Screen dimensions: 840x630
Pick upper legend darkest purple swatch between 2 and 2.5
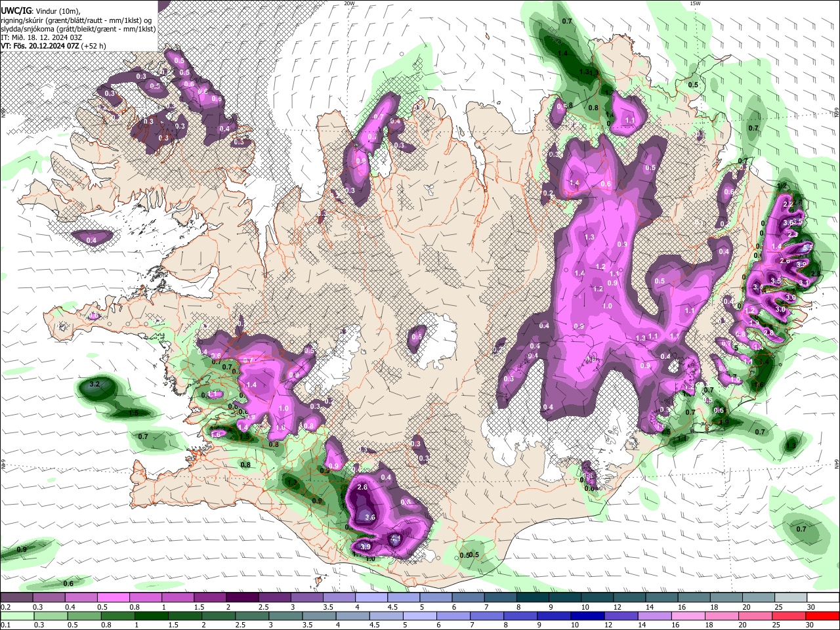tap(242, 598)
